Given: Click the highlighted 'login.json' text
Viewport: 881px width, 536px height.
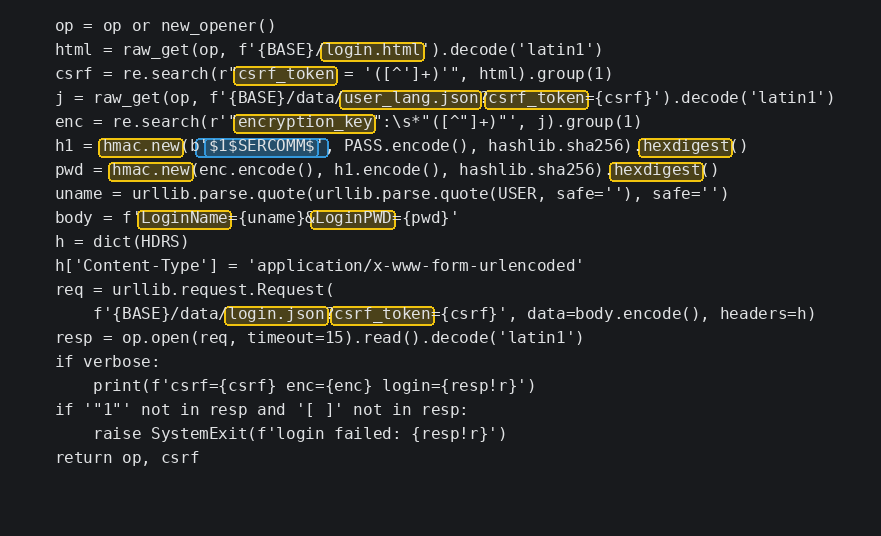Looking at the screenshot, I should click(276, 315).
